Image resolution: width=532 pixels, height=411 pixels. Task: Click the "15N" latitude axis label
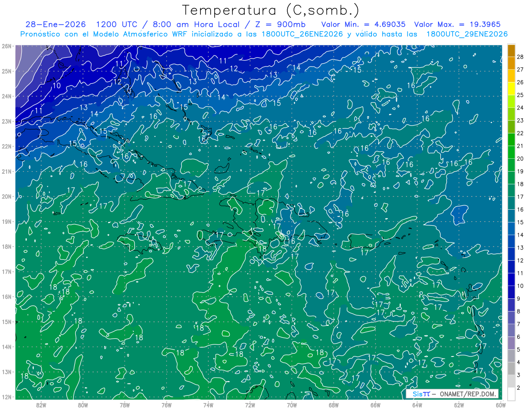7,321
